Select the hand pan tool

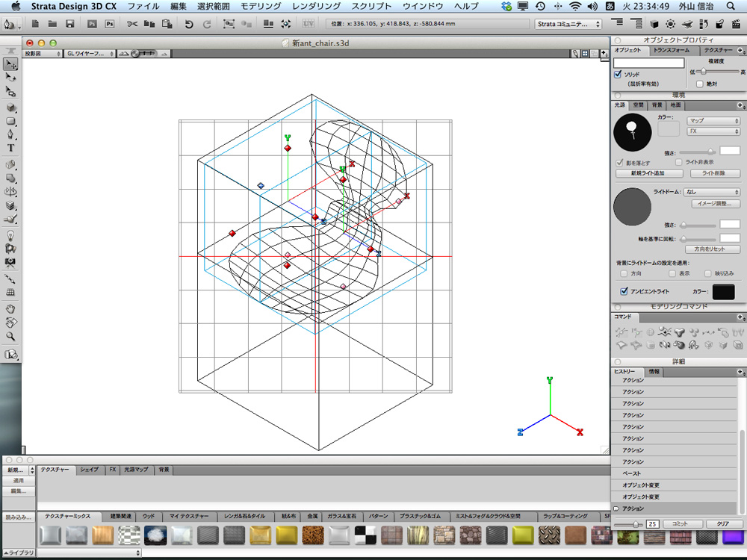click(10, 309)
